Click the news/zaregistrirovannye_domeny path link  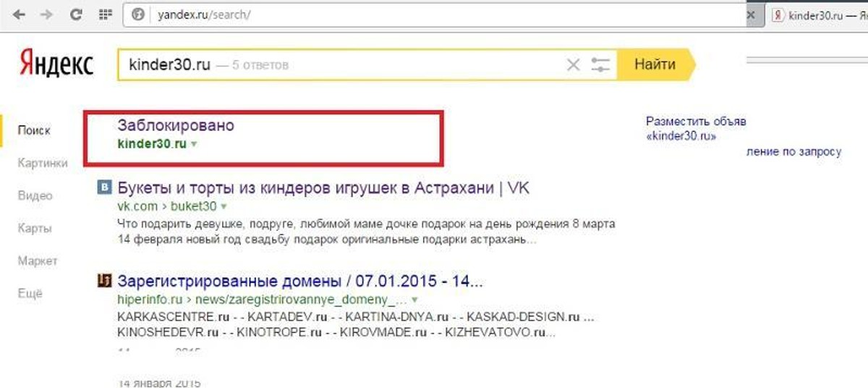pos(299,299)
